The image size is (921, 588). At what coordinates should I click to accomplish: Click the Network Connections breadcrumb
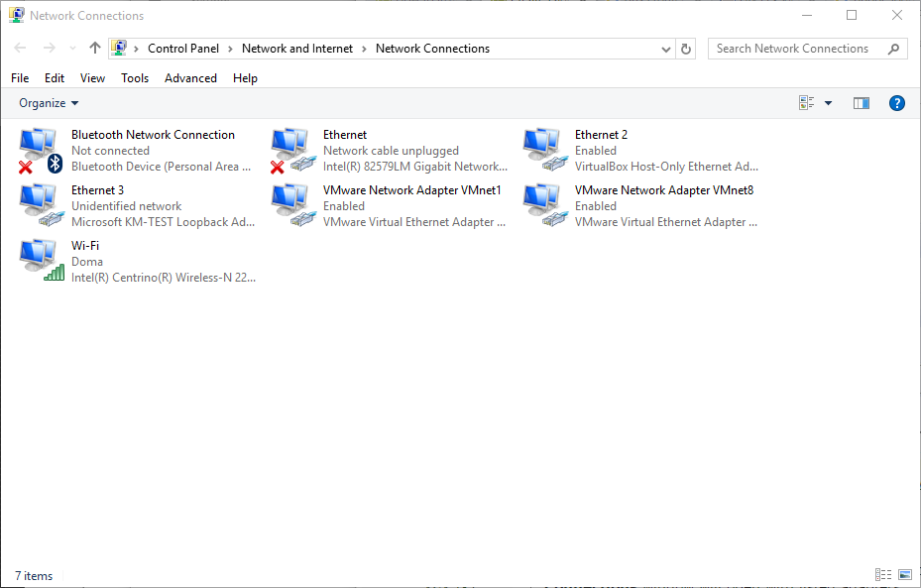432,49
